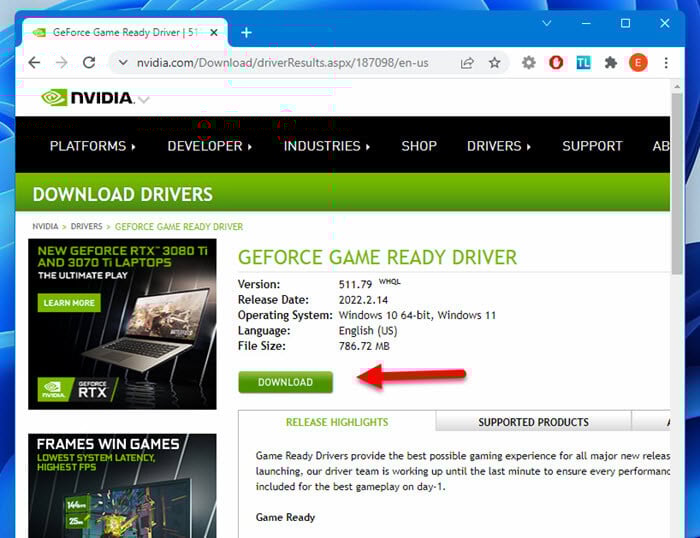Click the NVIDIA breadcrumb link
The width and height of the screenshot is (700, 538).
[45, 226]
